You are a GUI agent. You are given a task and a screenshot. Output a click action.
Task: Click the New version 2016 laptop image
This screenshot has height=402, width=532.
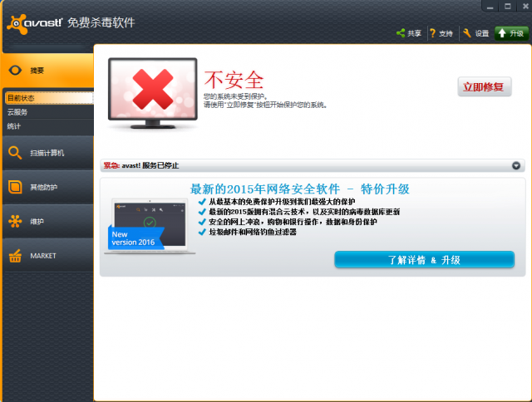pyautogui.click(x=150, y=227)
